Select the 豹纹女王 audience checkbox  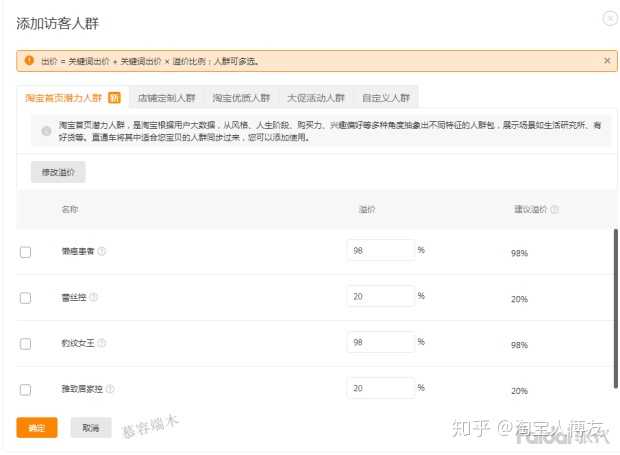coord(26,344)
